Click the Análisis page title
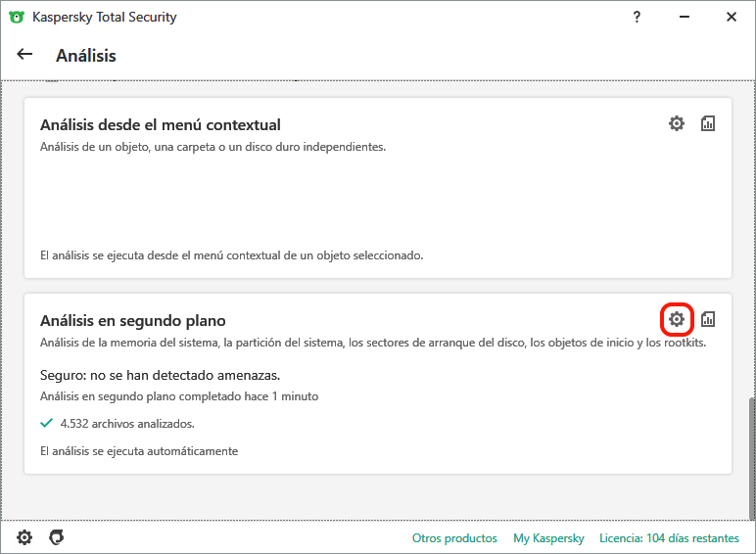This screenshot has width=756, height=554. point(86,56)
